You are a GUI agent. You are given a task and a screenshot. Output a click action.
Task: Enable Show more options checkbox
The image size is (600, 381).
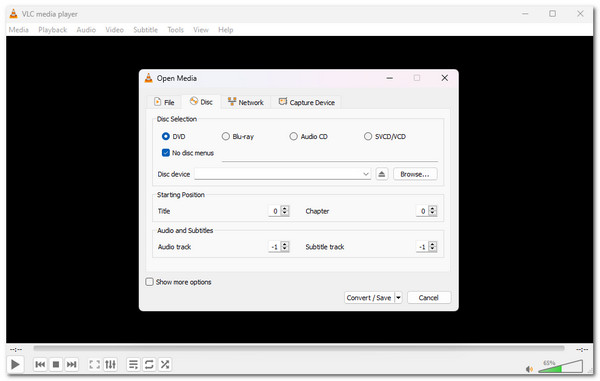(150, 282)
